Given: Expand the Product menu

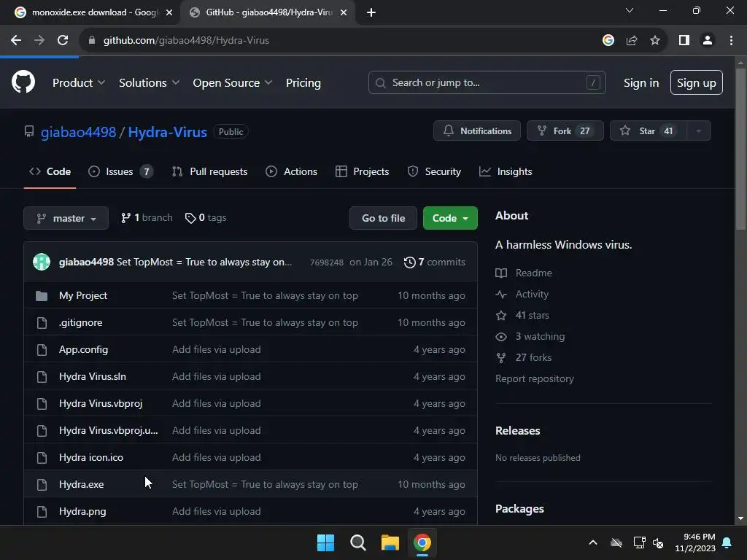Looking at the screenshot, I should point(79,83).
